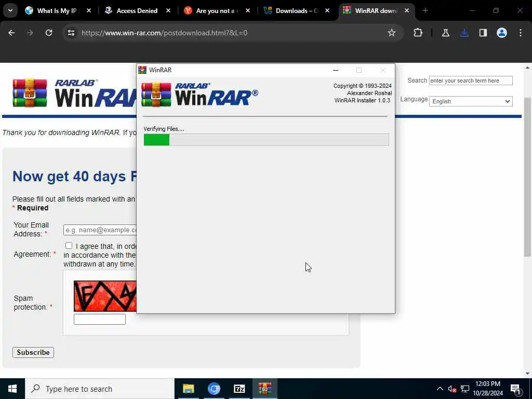This screenshot has height=399, width=532.
Task: Click the browser forward arrow
Action: (x=30, y=33)
